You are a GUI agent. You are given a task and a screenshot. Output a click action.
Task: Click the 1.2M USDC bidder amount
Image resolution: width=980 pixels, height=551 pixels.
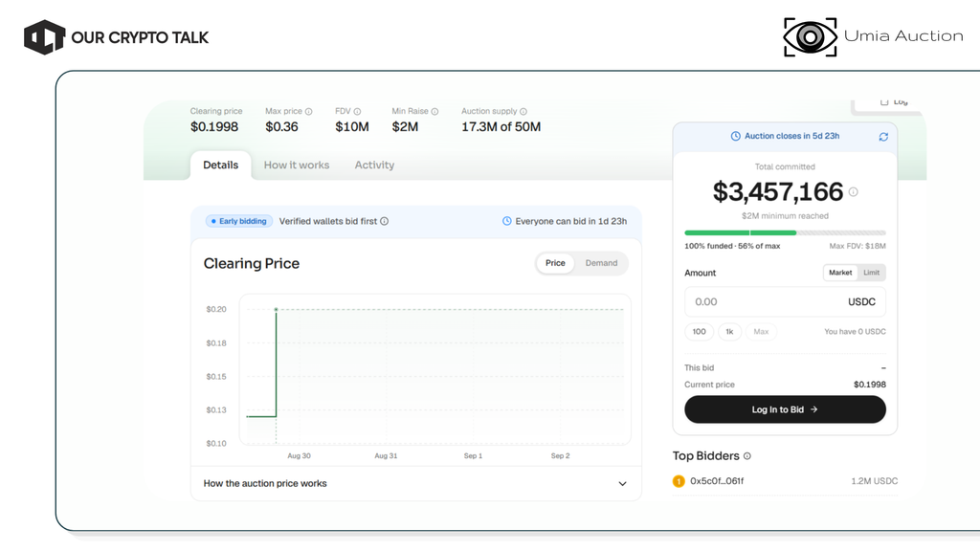875,481
